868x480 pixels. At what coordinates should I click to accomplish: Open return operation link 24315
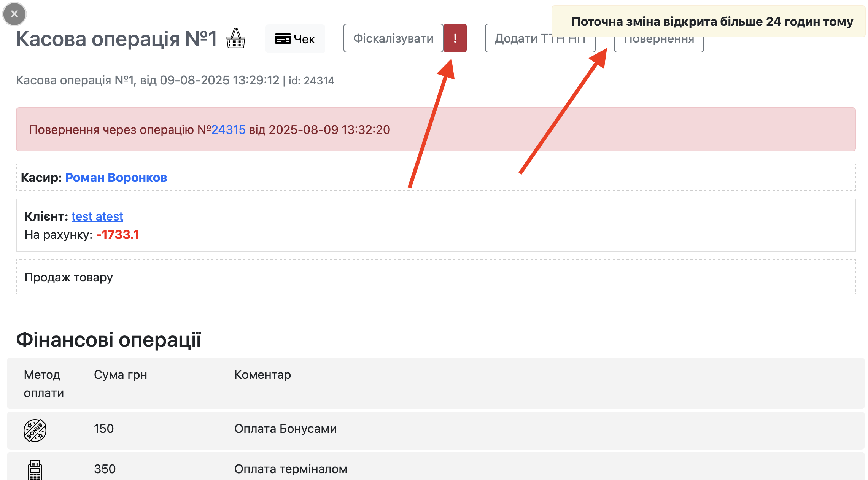[x=228, y=130]
